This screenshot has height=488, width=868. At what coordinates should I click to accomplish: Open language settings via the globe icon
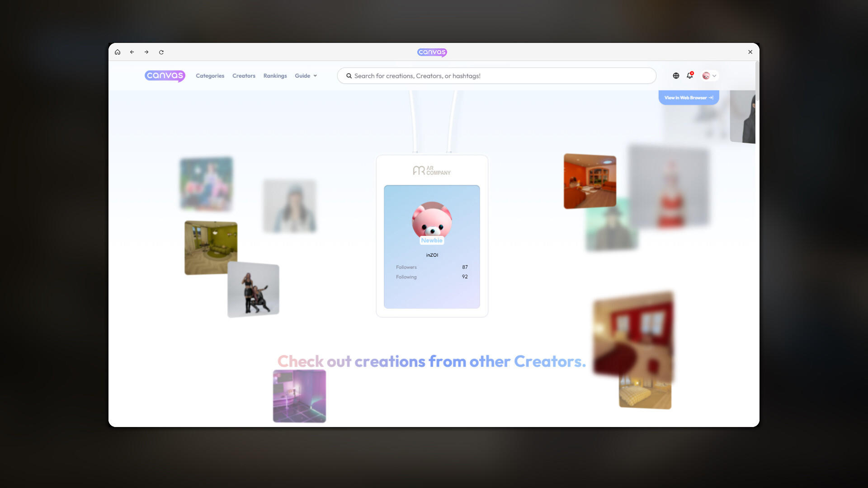click(x=676, y=75)
